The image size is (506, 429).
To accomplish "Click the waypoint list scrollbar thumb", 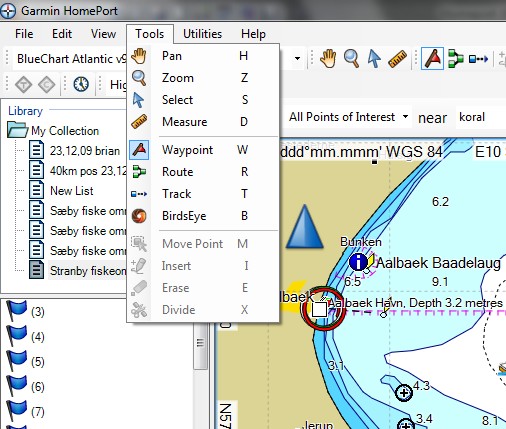I will pyautogui.click(x=200, y=343).
